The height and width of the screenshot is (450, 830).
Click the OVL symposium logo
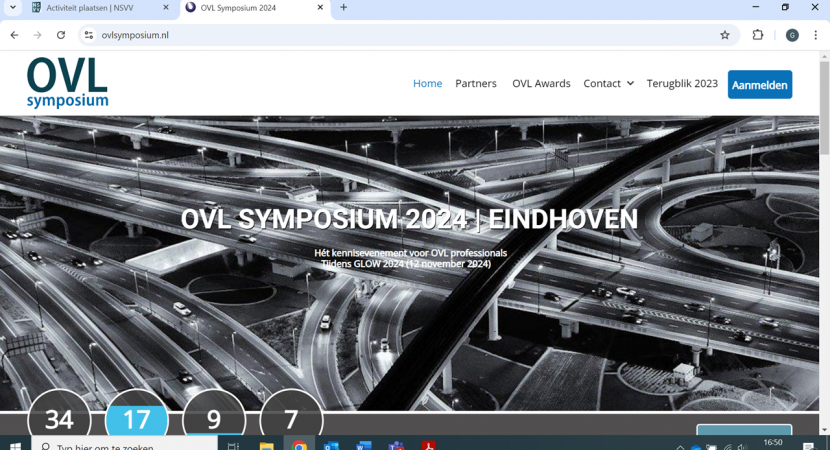click(x=67, y=83)
